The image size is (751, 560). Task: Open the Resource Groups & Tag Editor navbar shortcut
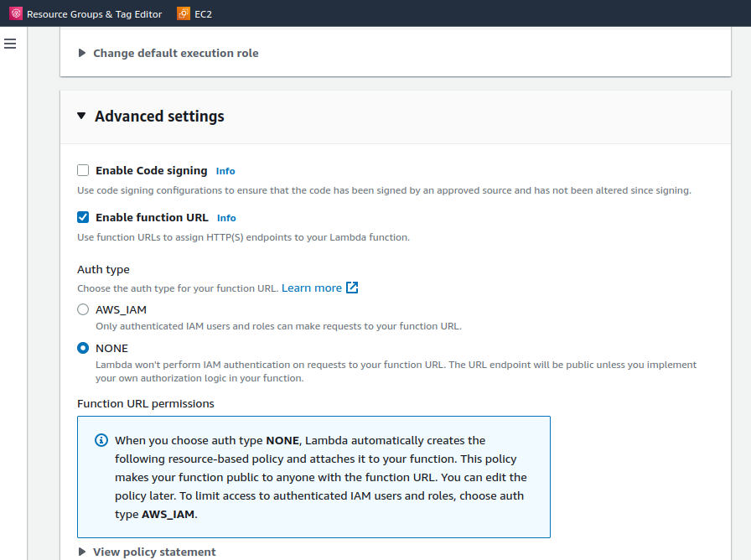pyautogui.click(x=85, y=13)
